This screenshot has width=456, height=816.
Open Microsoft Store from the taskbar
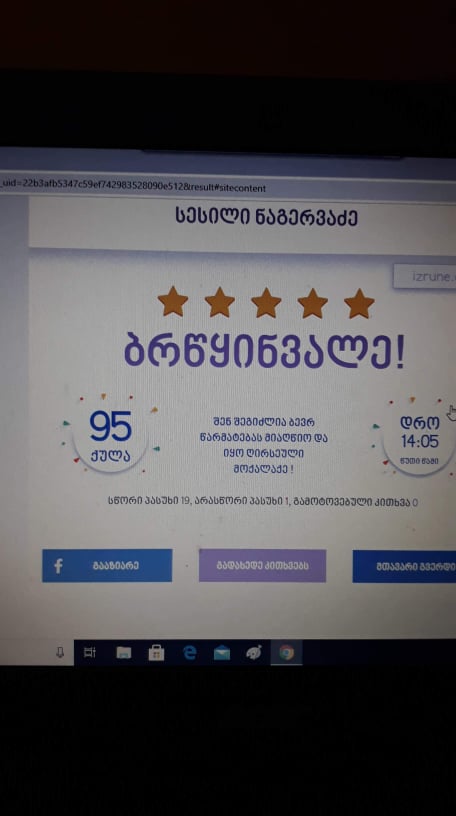[156, 653]
